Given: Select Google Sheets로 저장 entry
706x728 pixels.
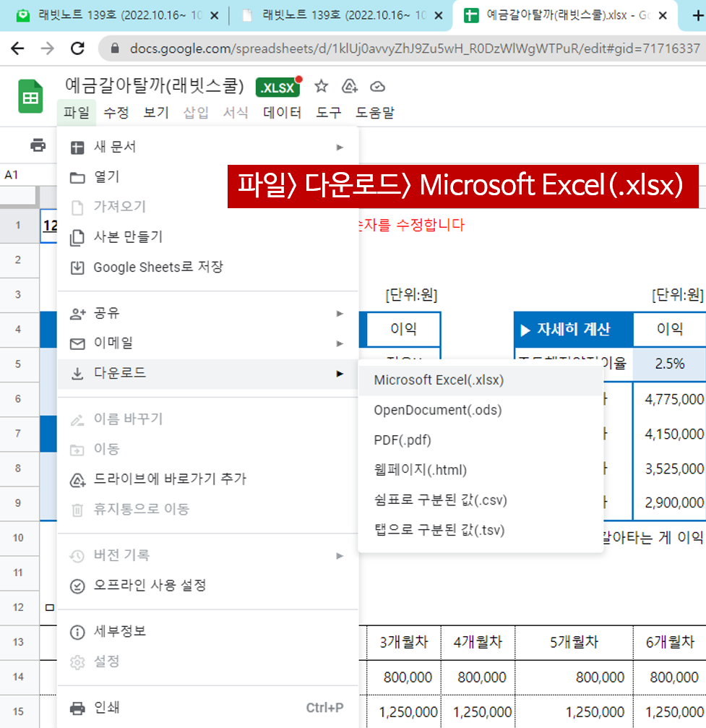Looking at the screenshot, I should (208, 267).
